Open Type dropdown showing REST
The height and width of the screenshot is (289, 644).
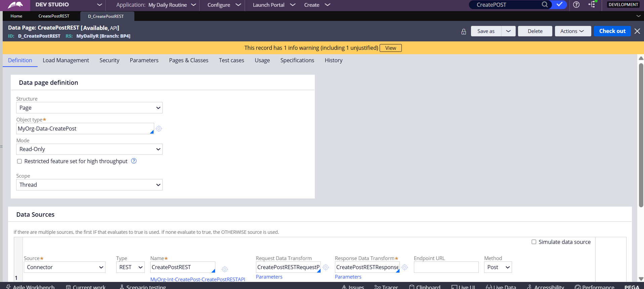pyautogui.click(x=130, y=267)
